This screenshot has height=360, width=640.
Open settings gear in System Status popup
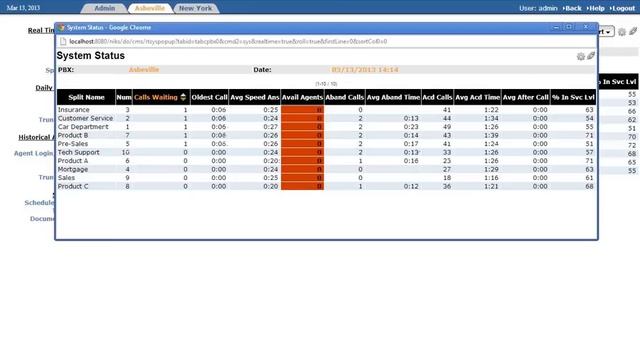tap(580, 56)
